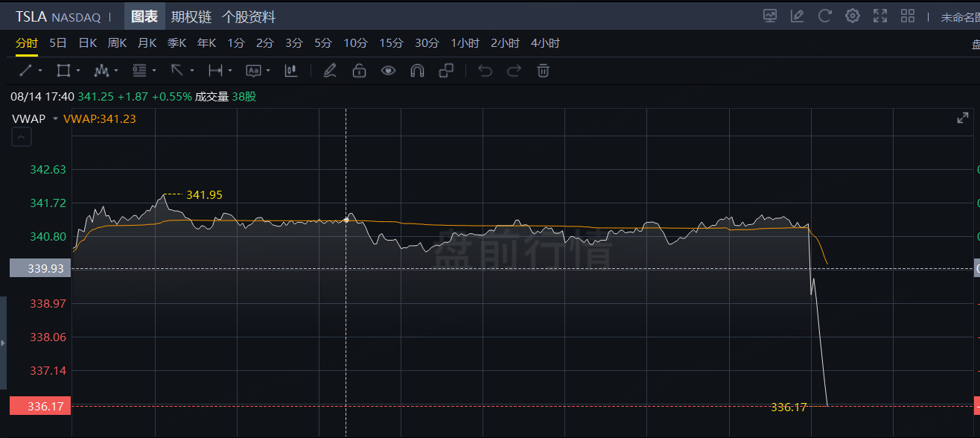Select the 2分 interval
980x438 pixels.
pos(264,43)
